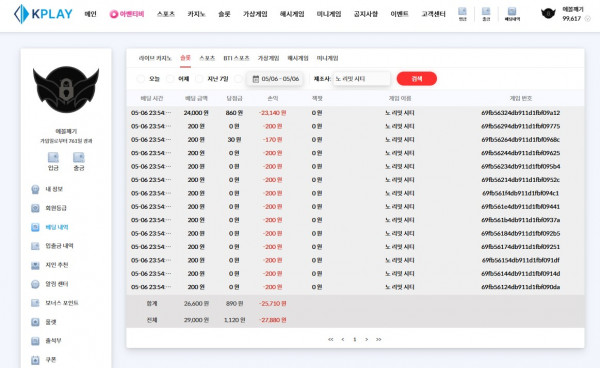
Task: Expand the balance dropdown next to 99,617
Action: [588, 18]
